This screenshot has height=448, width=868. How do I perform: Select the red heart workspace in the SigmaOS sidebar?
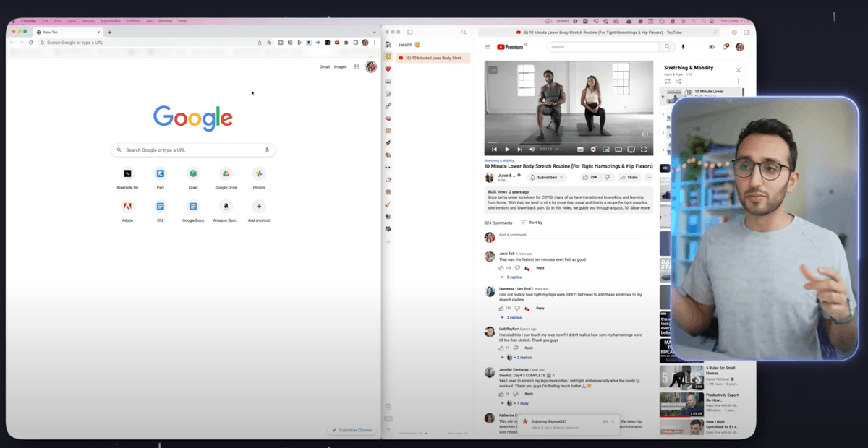pos(388,69)
